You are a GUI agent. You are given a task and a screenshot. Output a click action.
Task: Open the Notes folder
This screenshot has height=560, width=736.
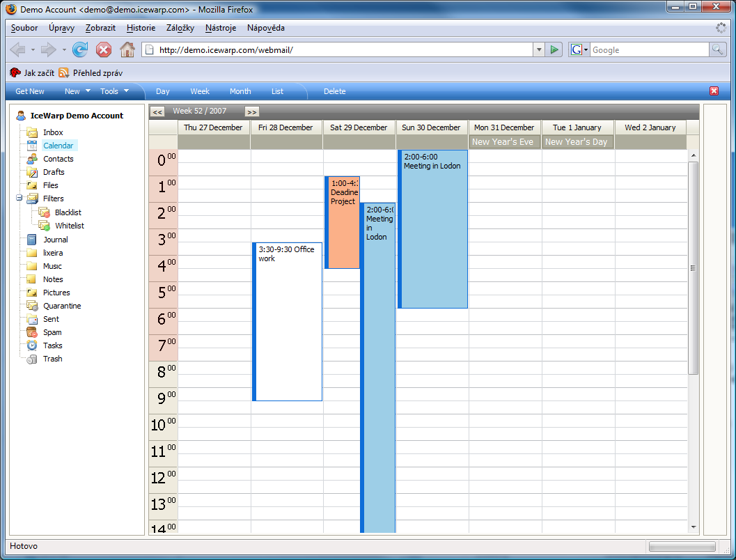click(53, 279)
